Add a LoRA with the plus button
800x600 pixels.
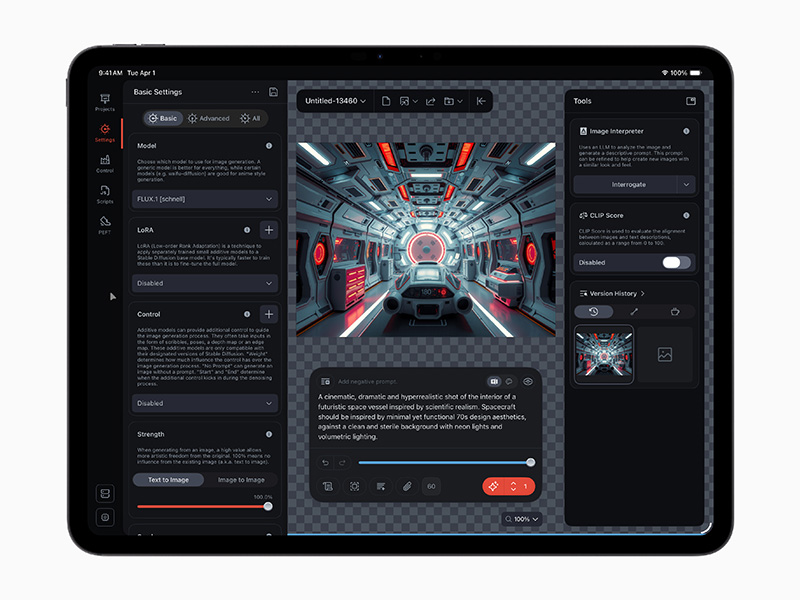(x=269, y=230)
